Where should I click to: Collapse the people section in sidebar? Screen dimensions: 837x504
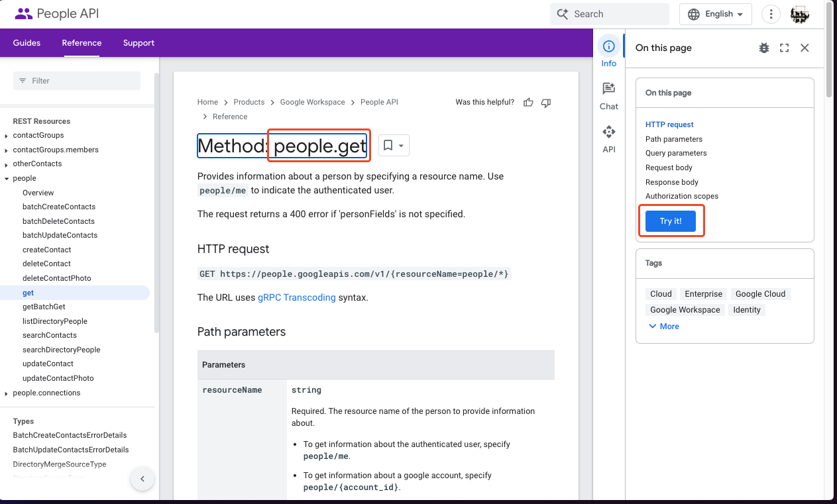[x=6, y=178]
